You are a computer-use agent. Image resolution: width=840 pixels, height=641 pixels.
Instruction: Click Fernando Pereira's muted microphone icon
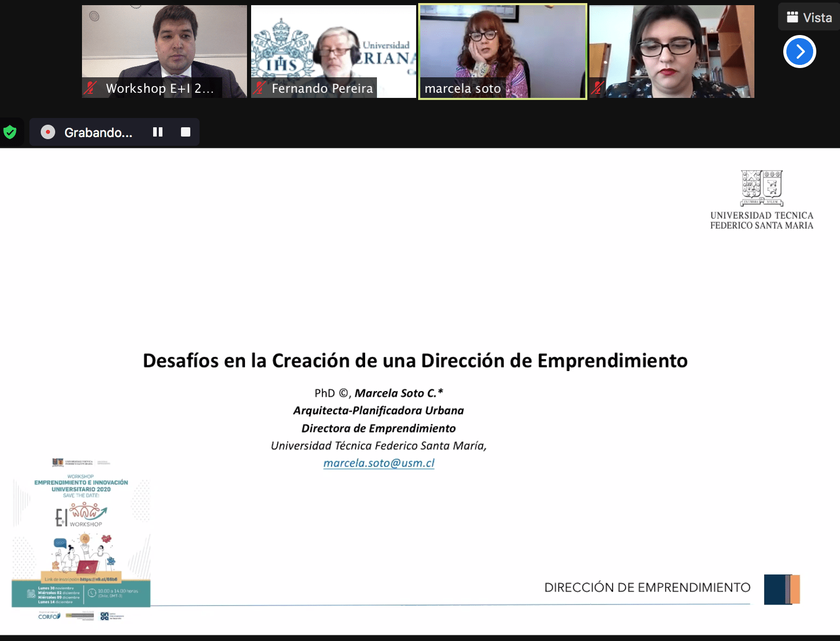click(x=259, y=88)
